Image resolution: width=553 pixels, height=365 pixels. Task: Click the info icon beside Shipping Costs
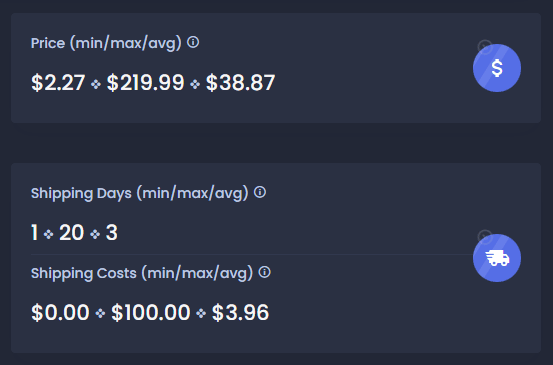(265, 272)
